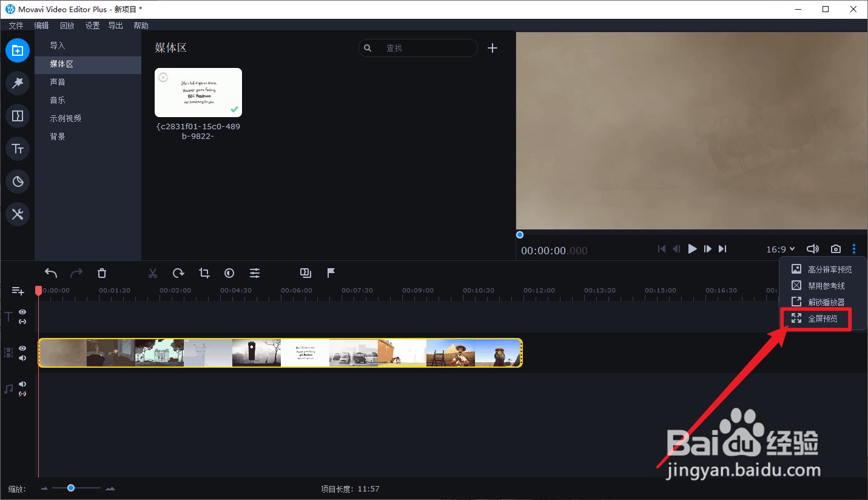
Task: Toggle title track link icon
Action: coord(22,321)
